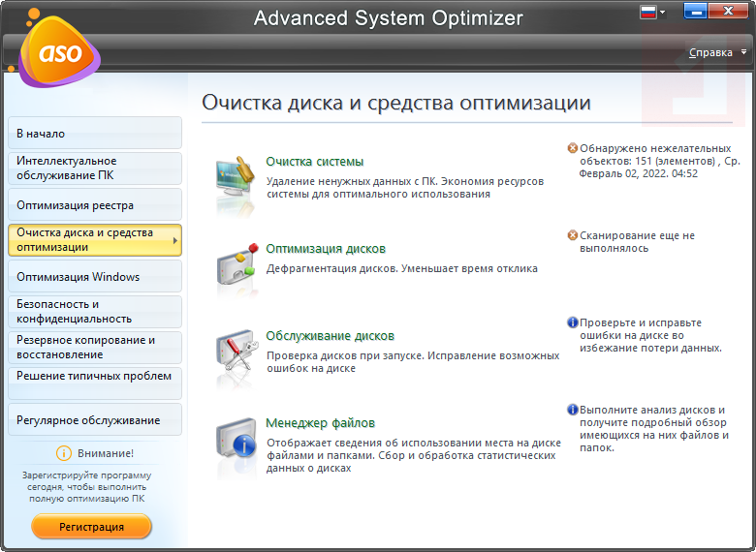
Task: Click the 'Advanced System Optimizer' title text
Action: click(x=389, y=18)
